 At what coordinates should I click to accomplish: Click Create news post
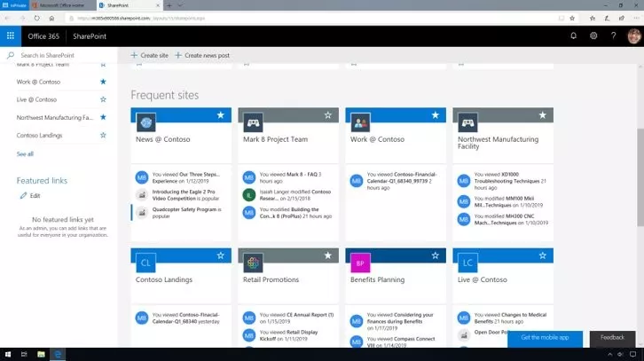click(x=202, y=55)
